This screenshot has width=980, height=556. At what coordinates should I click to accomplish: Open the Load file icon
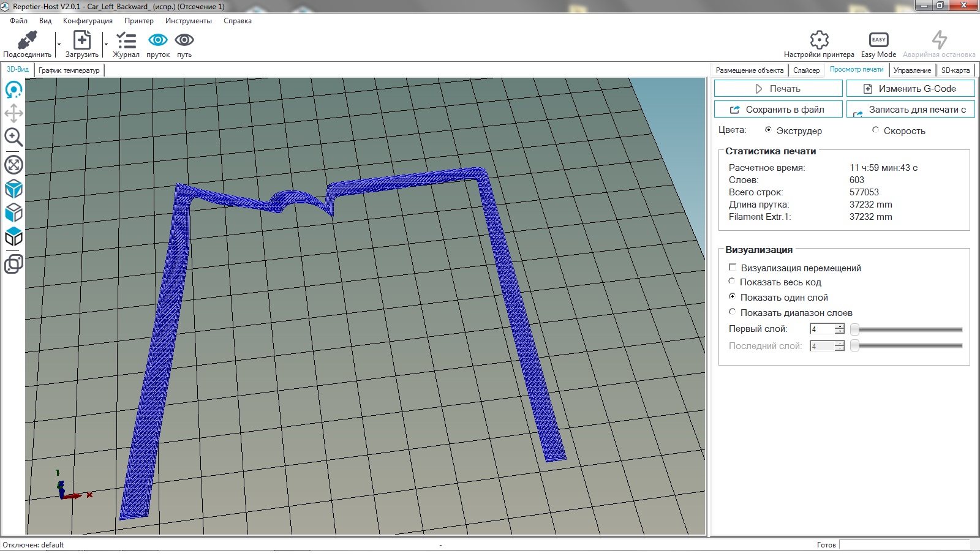81,40
